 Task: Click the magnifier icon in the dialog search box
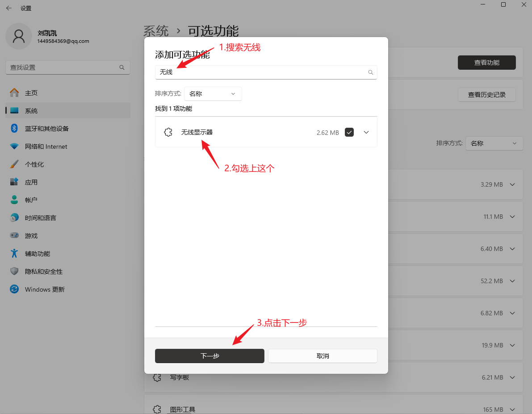[370, 72]
